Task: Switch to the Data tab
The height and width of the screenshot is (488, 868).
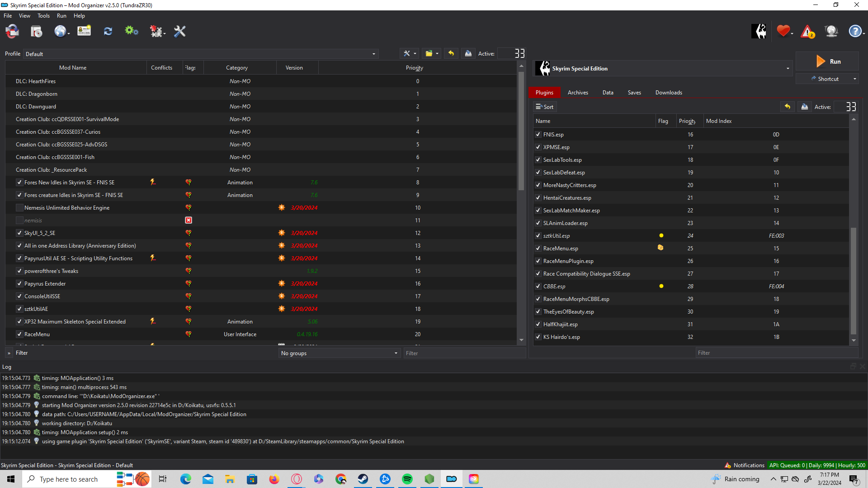Action: (x=608, y=92)
